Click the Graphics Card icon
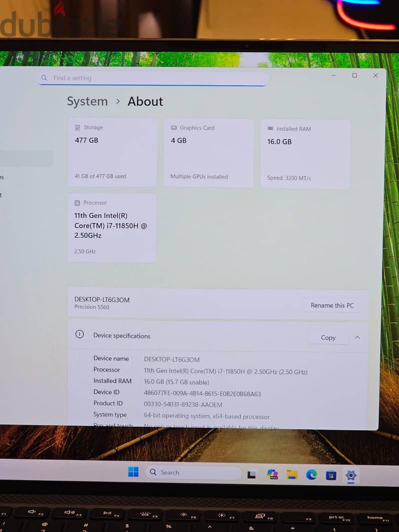399x532 pixels. [174, 128]
